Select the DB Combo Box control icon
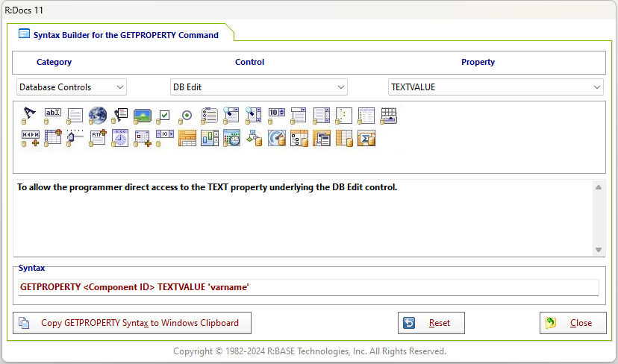Image resolution: width=618 pixels, height=364 pixels. point(299,116)
